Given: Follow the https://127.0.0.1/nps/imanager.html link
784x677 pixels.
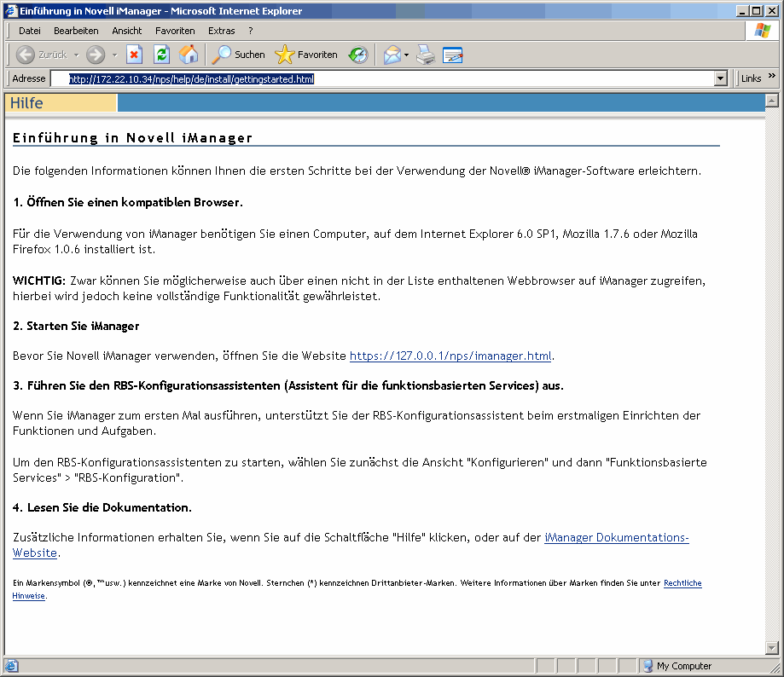Looking at the screenshot, I should (x=449, y=356).
